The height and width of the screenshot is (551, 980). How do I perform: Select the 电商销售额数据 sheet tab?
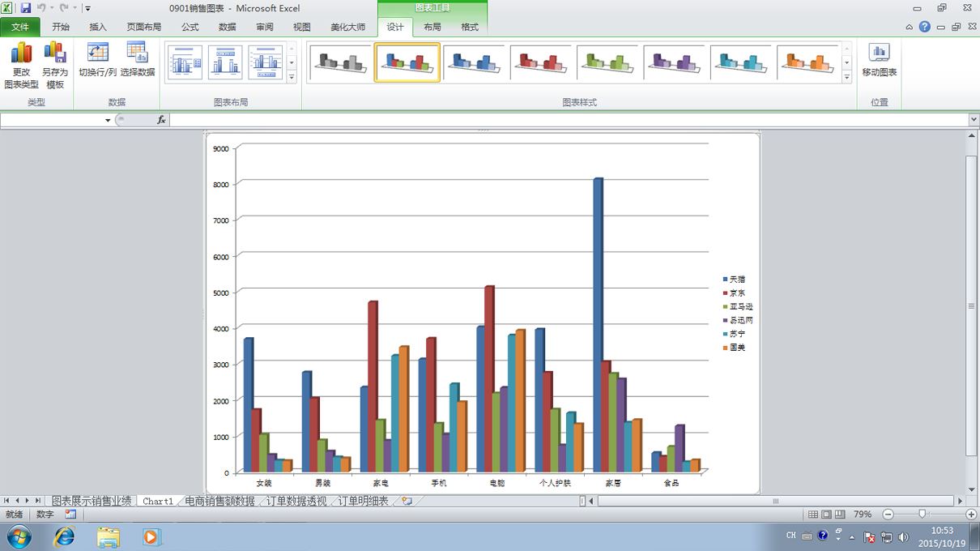point(219,501)
